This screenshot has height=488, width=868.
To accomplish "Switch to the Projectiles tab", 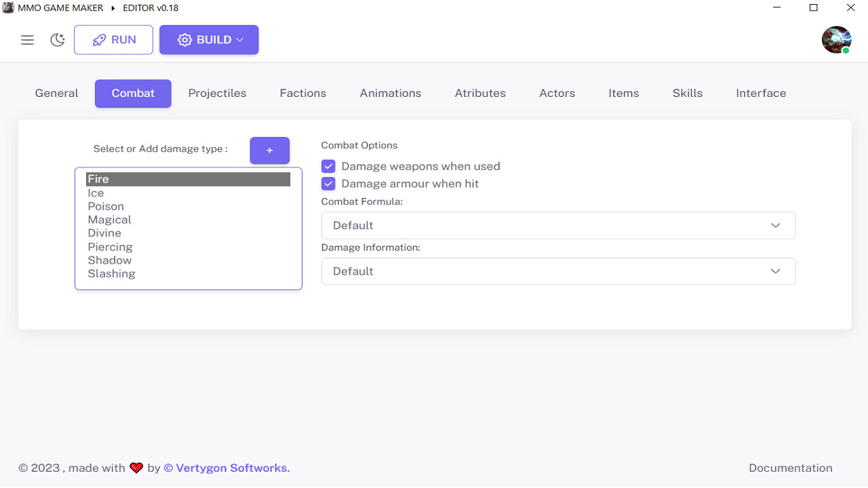I will [x=217, y=93].
